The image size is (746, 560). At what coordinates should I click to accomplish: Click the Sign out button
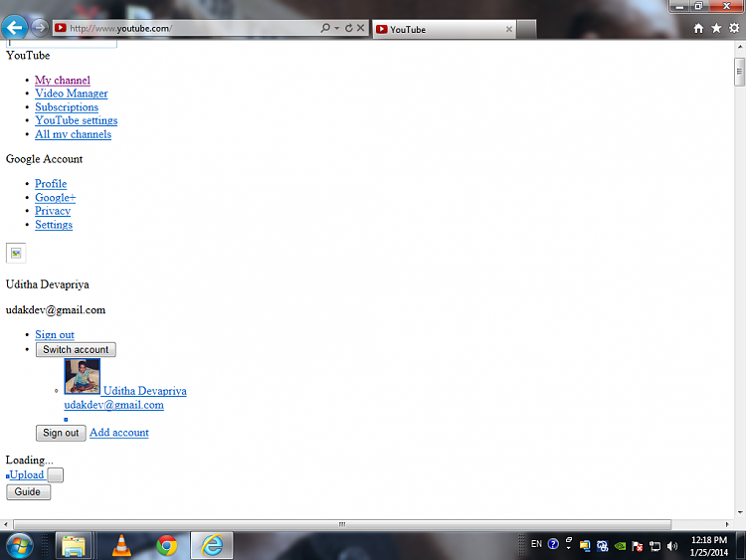point(61,433)
